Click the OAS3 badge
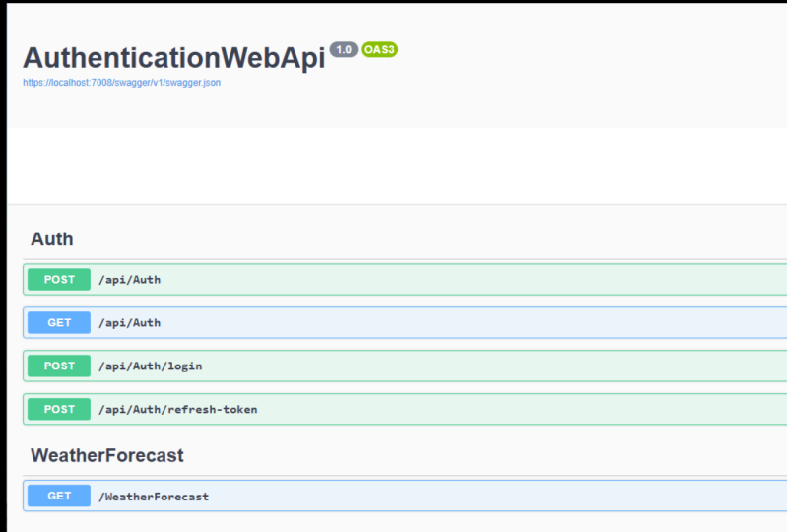This screenshot has height=532, width=787. [379, 49]
